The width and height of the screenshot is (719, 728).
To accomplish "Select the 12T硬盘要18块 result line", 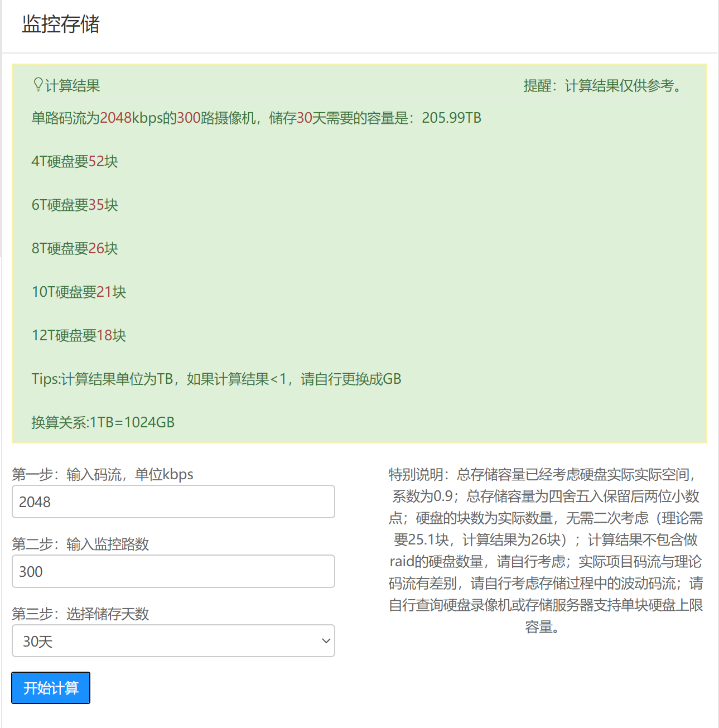I will (x=79, y=336).
